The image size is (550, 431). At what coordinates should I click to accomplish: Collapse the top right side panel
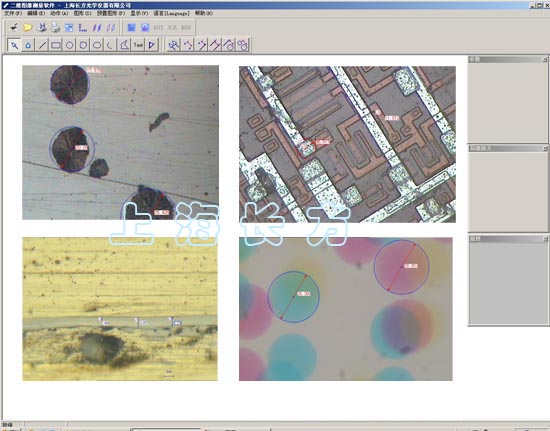(545, 60)
